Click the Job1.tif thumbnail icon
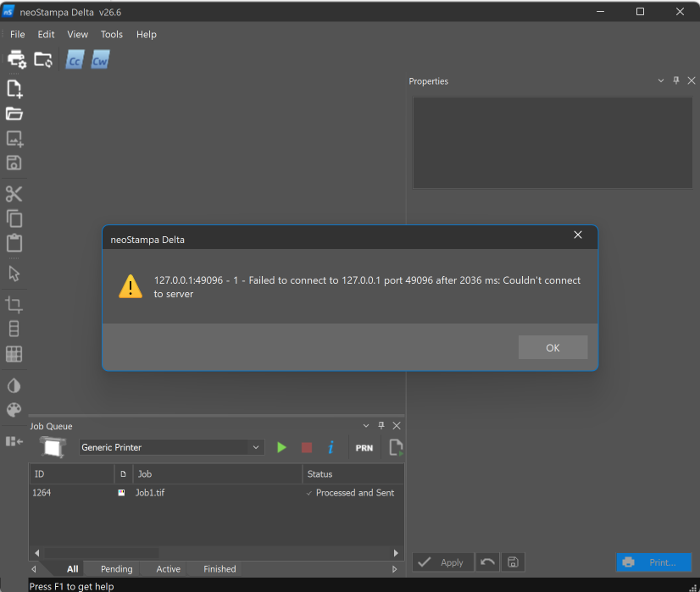Viewport: 700px width, 592px height. pyautogui.click(x=121, y=493)
